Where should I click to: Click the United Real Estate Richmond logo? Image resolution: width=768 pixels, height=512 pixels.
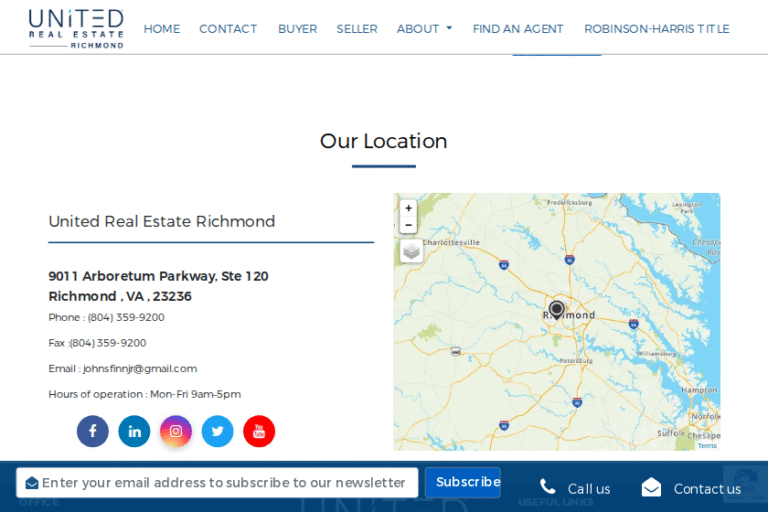[x=76, y=28]
